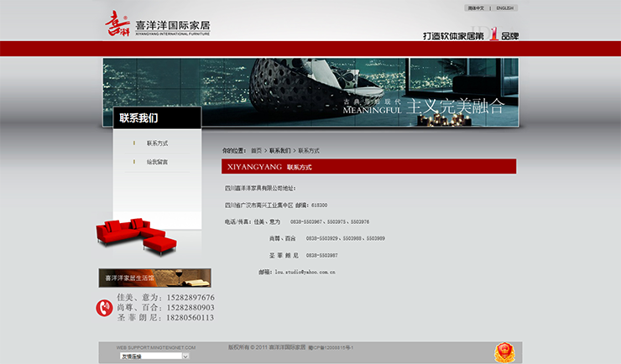Click the bullet marker beside 联系方式 in sidebar

[133, 143]
